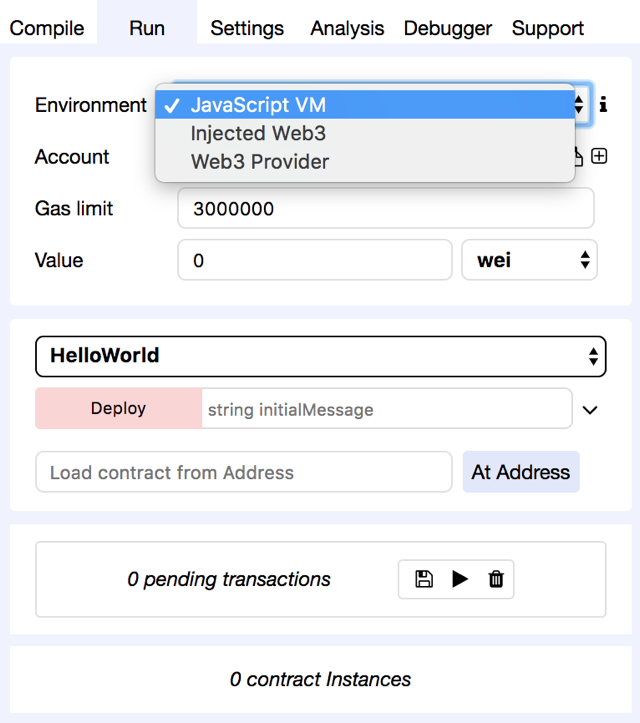This screenshot has height=723, width=640.
Task: Click the Gas limit input field
Action: point(385,209)
